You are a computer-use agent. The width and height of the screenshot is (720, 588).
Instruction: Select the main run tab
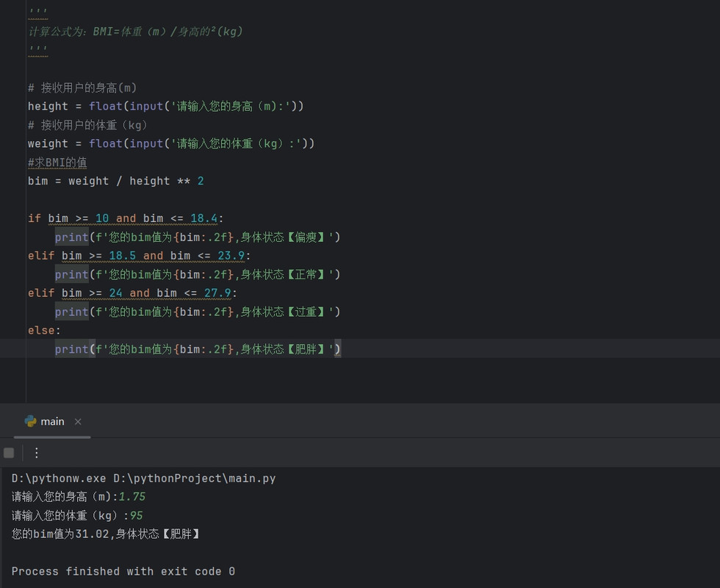click(52, 421)
